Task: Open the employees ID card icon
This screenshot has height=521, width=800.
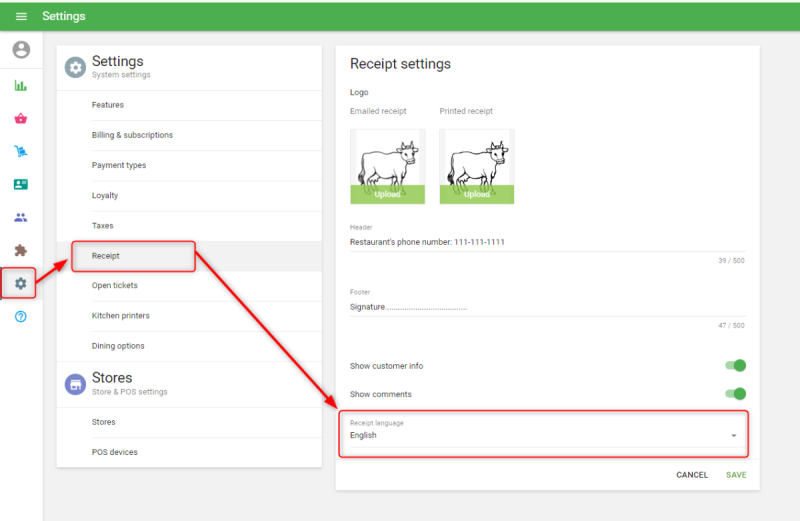Action: (21, 184)
